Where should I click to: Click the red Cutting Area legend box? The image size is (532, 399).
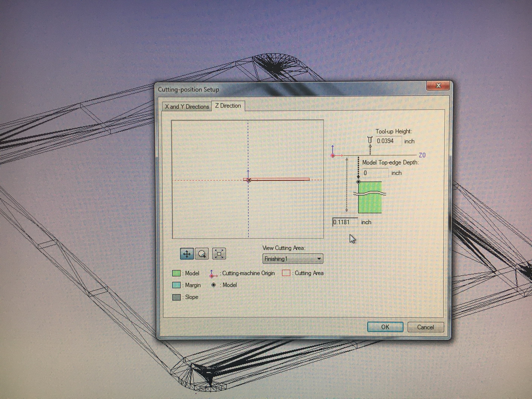[286, 273]
